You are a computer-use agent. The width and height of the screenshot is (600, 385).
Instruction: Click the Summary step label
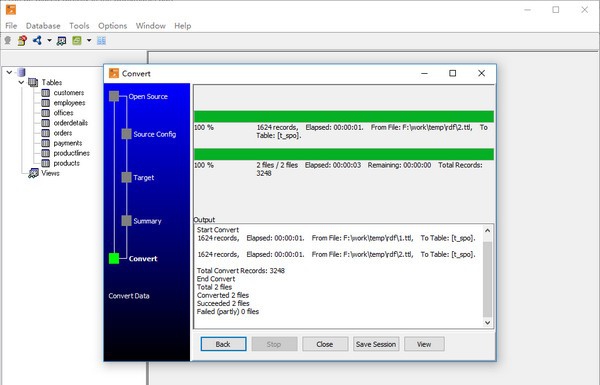click(147, 221)
